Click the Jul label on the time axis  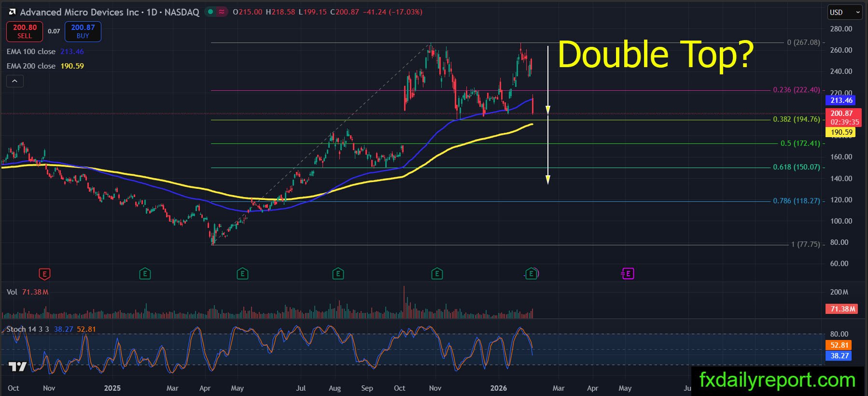coord(301,388)
